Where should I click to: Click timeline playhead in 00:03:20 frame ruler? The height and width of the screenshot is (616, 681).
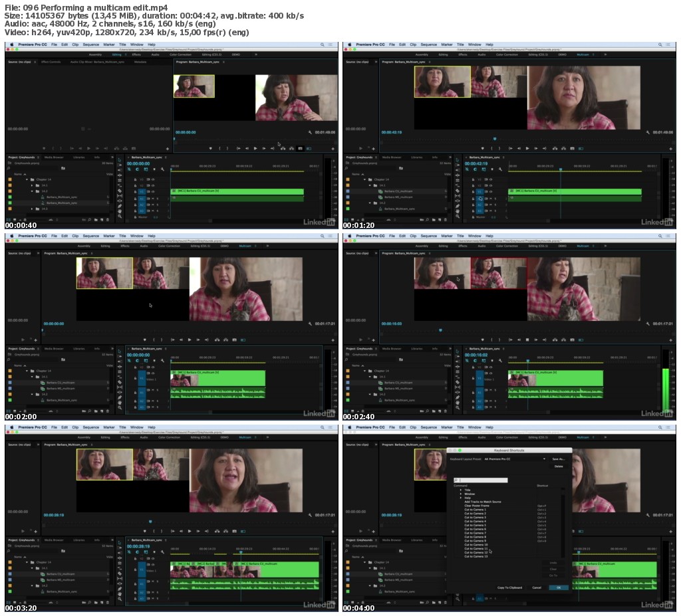click(241, 553)
